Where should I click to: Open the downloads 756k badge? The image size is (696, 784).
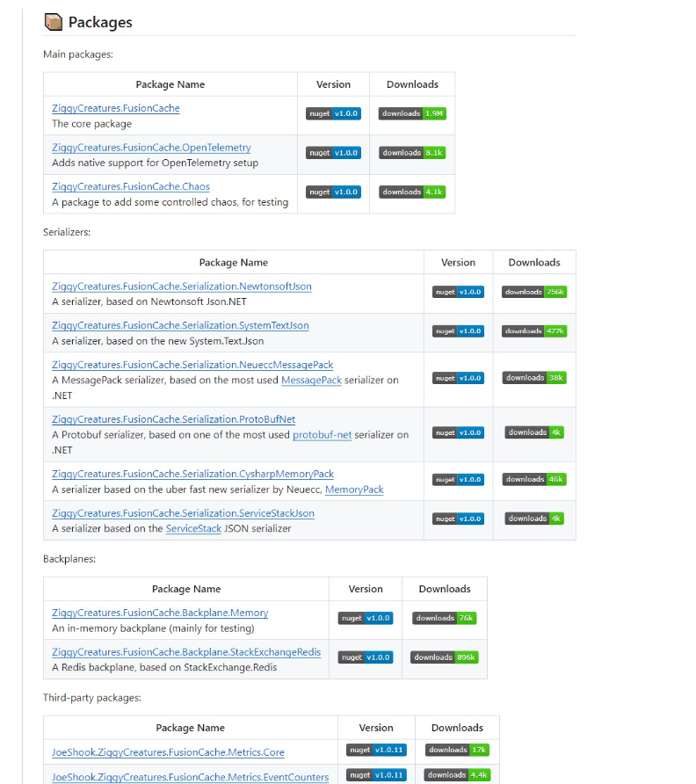coord(533,292)
